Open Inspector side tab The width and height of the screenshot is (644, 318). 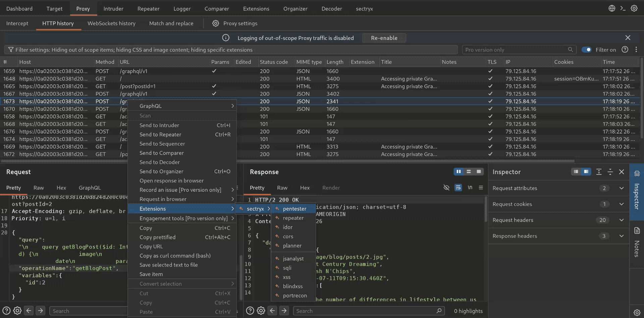pos(637,192)
